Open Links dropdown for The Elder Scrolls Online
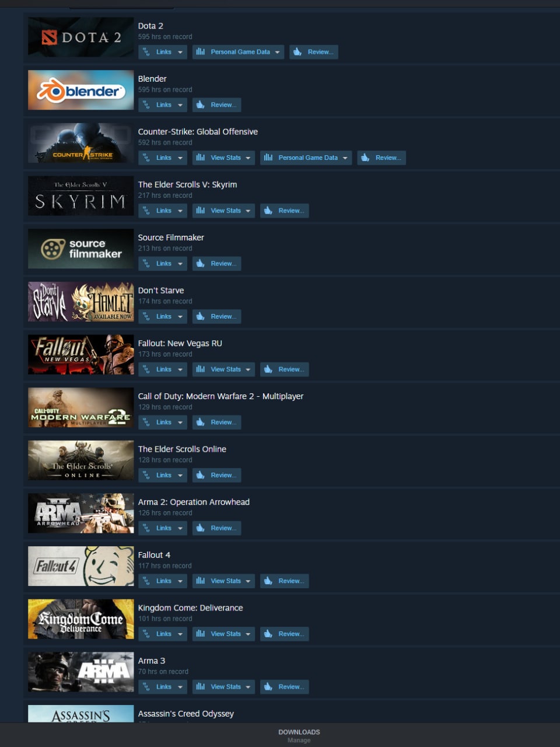560x747 pixels. (x=163, y=476)
